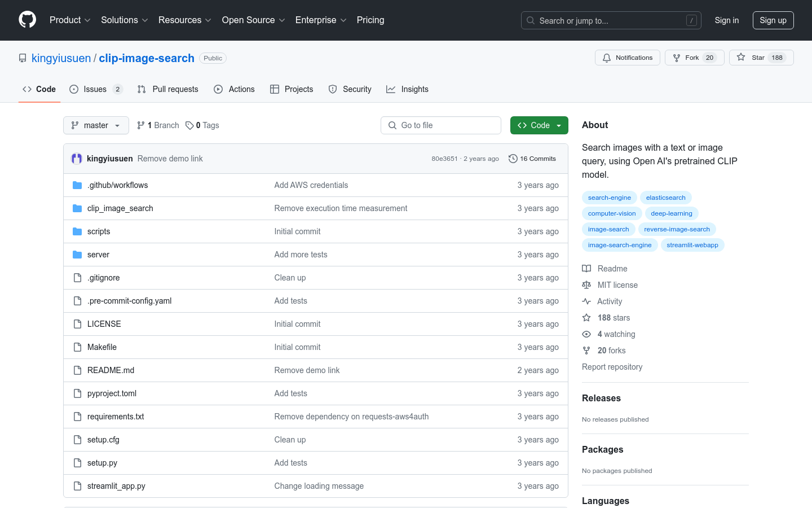
Task: Click the Star icon
Action: click(x=741, y=58)
